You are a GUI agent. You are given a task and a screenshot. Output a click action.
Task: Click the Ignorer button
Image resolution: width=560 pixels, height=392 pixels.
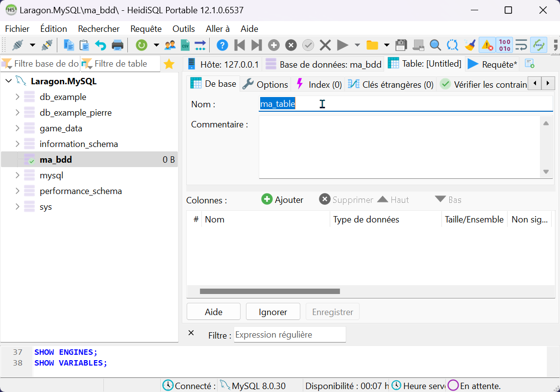tap(273, 312)
